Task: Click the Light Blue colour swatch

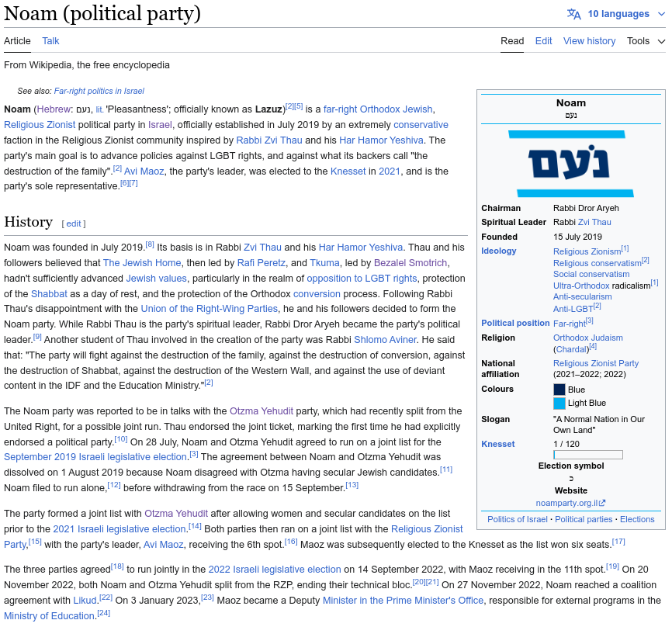Action: pyautogui.click(x=559, y=404)
